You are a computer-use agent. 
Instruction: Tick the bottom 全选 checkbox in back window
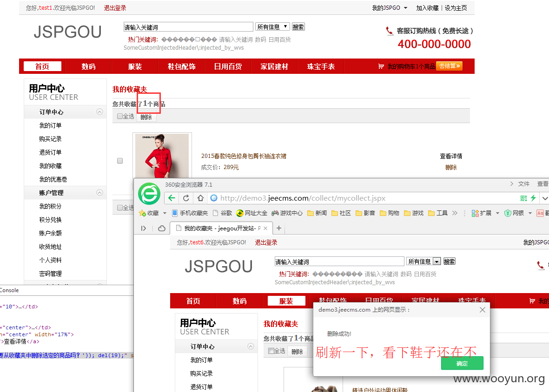(x=120, y=208)
